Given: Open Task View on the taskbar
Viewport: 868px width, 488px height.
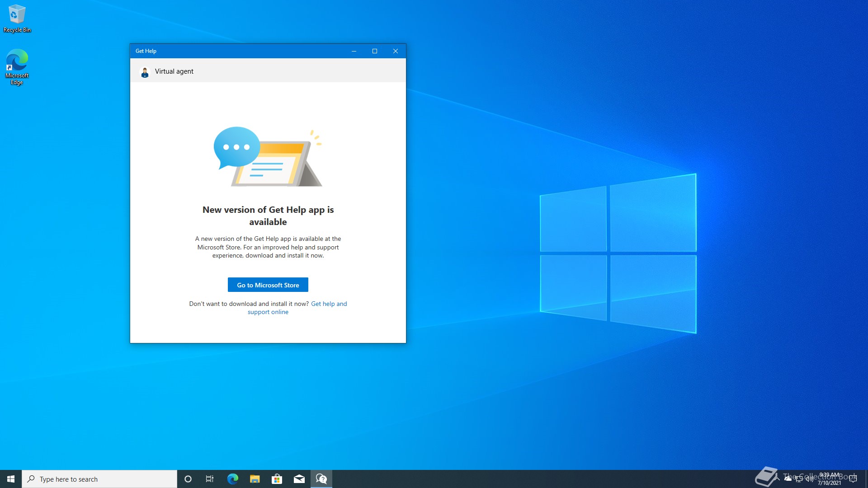Looking at the screenshot, I should [210, 479].
